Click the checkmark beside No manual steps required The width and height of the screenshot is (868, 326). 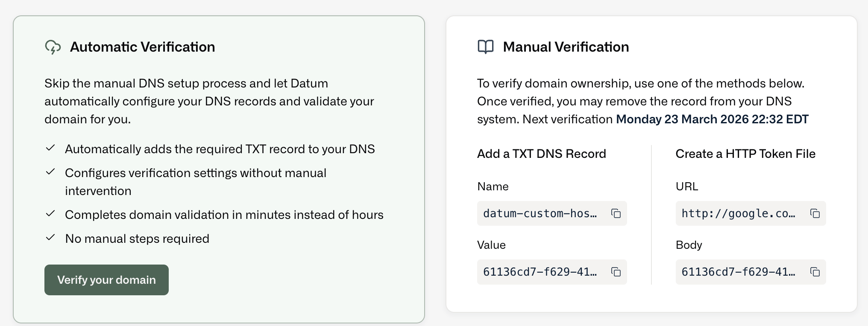50,237
